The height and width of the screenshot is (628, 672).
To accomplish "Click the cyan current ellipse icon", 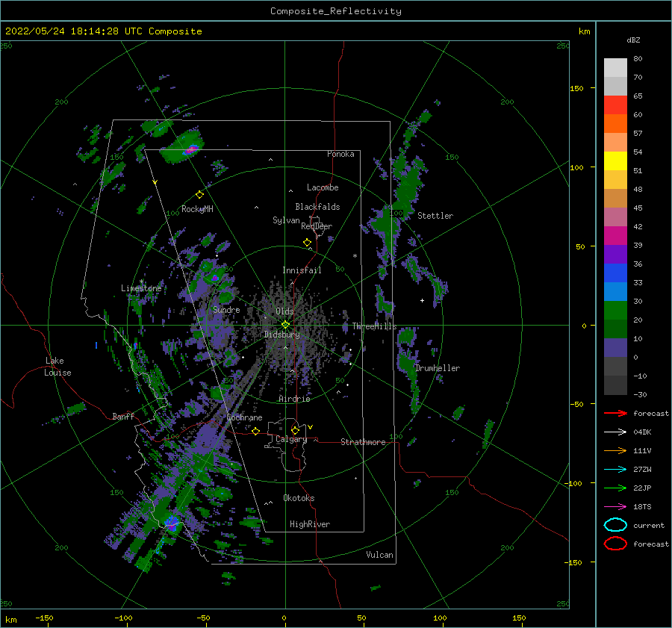I will coord(615,525).
